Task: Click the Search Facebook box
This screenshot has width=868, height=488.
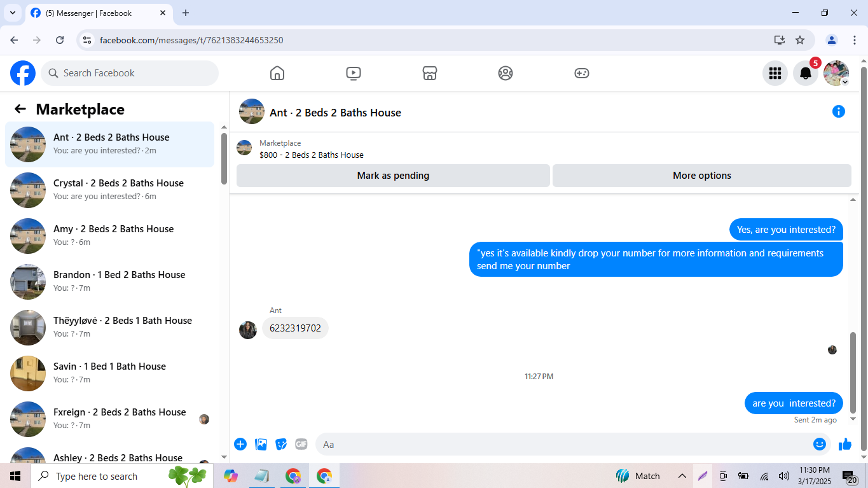Action: pyautogui.click(x=130, y=73)
